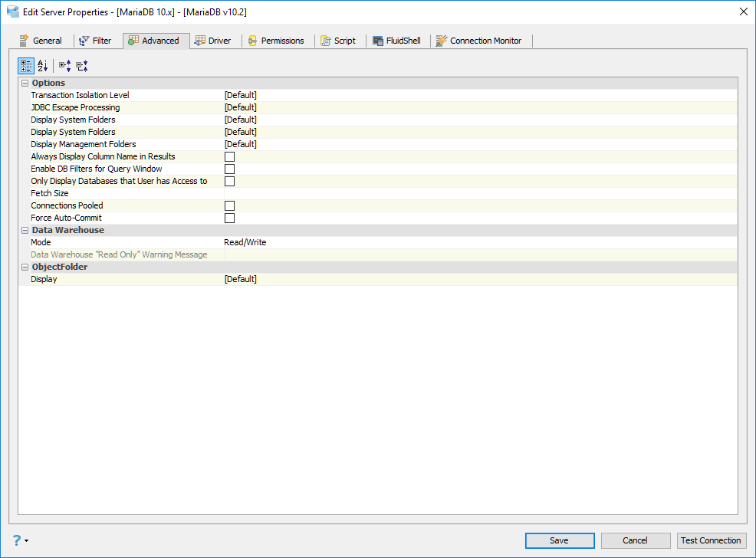
Task: Click the Options category header text
Action: point(48,83)
